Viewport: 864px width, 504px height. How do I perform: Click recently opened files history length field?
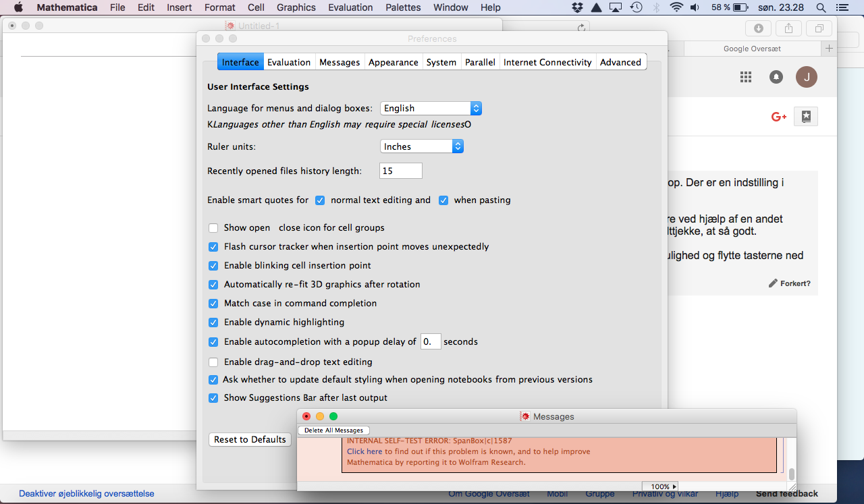tap(401, 171)
